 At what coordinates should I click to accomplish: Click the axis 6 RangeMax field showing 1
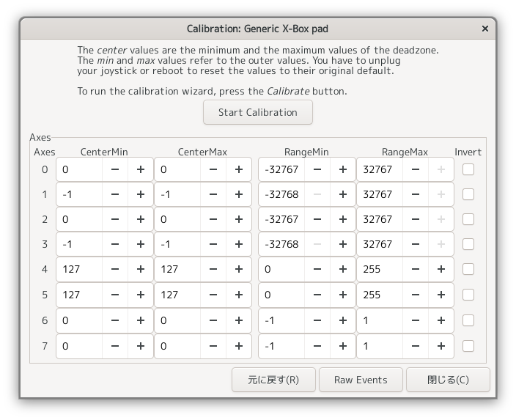coord(380,320)
